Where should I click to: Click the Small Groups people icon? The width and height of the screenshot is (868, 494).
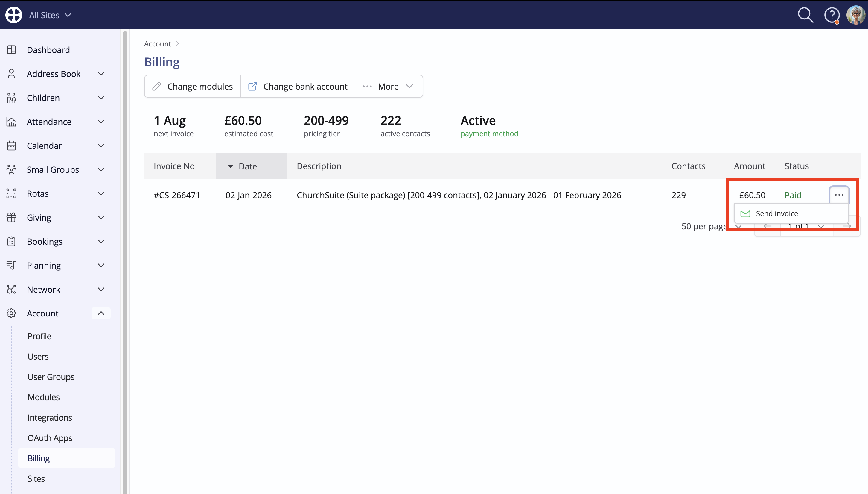point(12,170)
